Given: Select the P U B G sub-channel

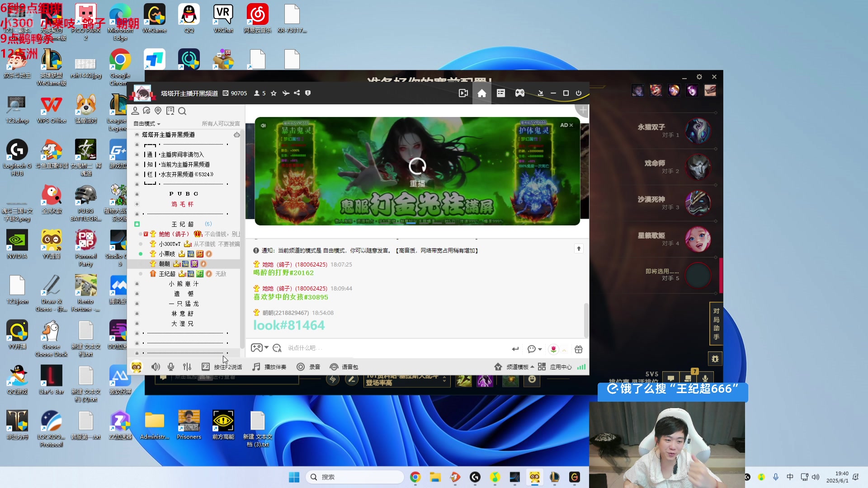Looking at the screenshot, I should coord(184,194).
